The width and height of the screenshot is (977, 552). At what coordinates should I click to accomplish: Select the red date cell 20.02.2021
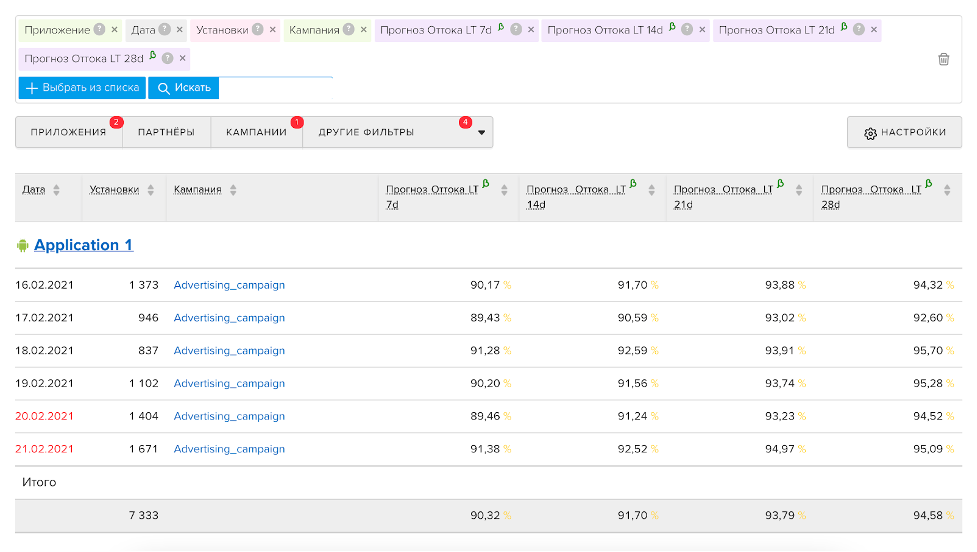44,416
